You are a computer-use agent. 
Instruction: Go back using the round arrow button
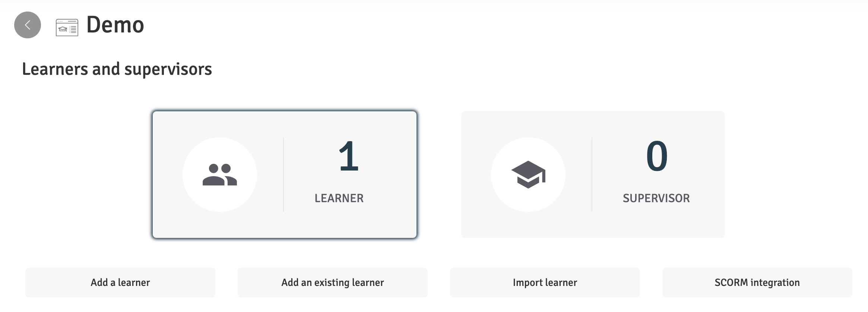pyautogui.click(x=28, y=25)
